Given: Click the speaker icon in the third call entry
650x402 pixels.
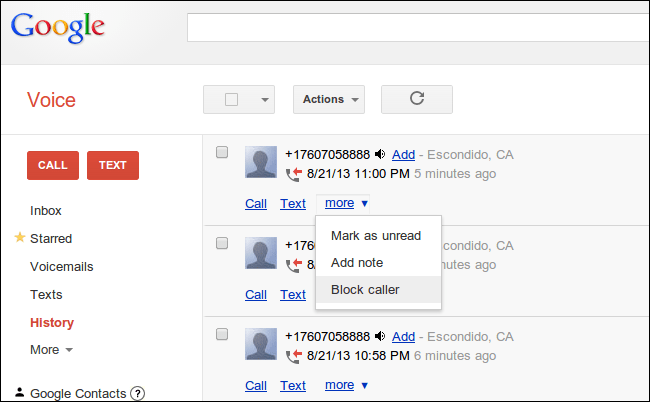Looking at the screenshot, I should (x=380, y=336).
